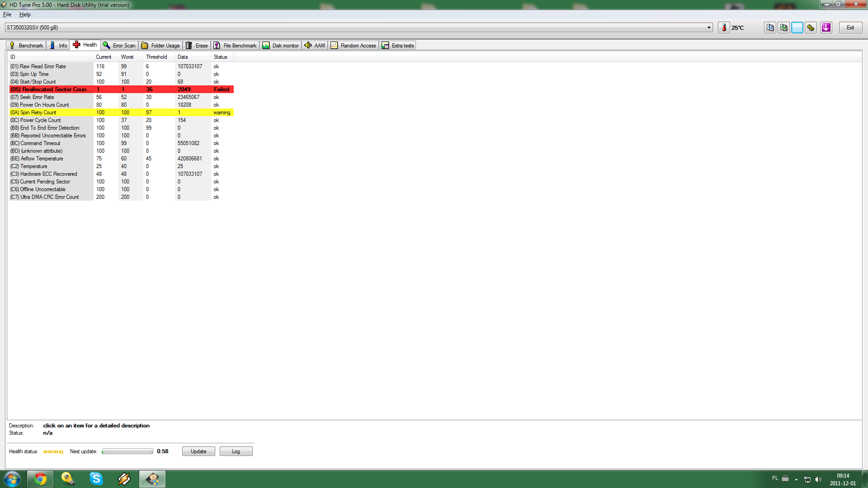The width and height of the screenshot is (868, 488).
Task: Open the ST3500320SV drive selector dropdown
Action: (359, 28)
